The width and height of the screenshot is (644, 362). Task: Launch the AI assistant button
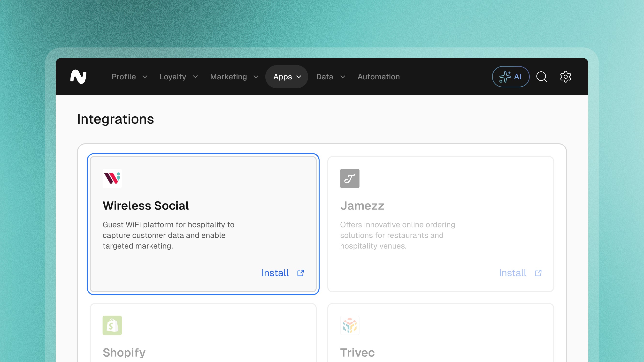click(511, 77)
